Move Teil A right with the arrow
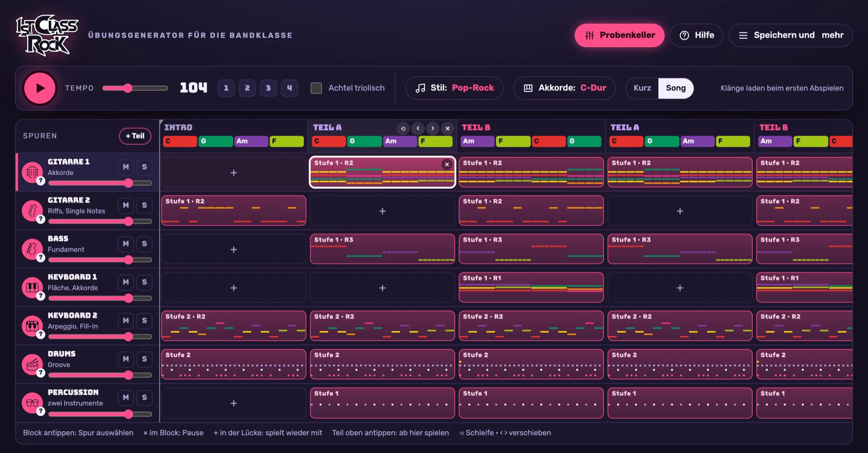This screenshot has width=868, height=453. click(433, 128)
